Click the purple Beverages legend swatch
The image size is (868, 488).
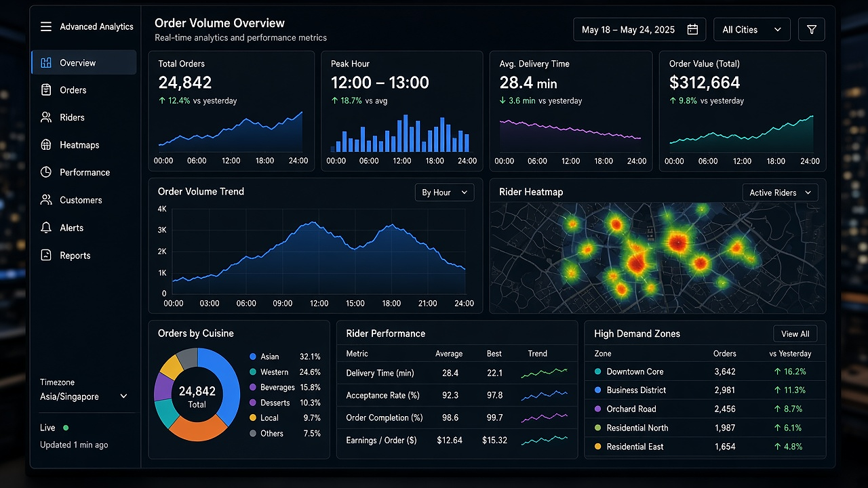[253, 387]
